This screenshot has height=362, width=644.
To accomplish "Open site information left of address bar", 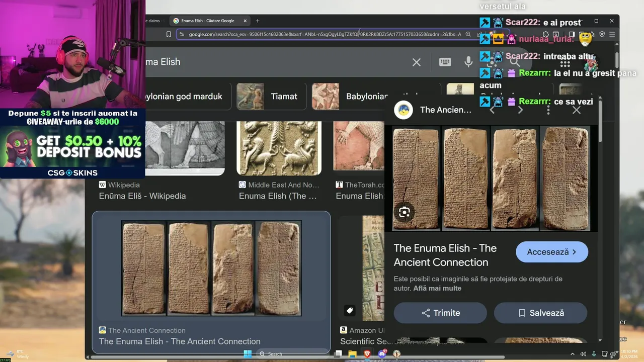I will click(x=181, y=34).
